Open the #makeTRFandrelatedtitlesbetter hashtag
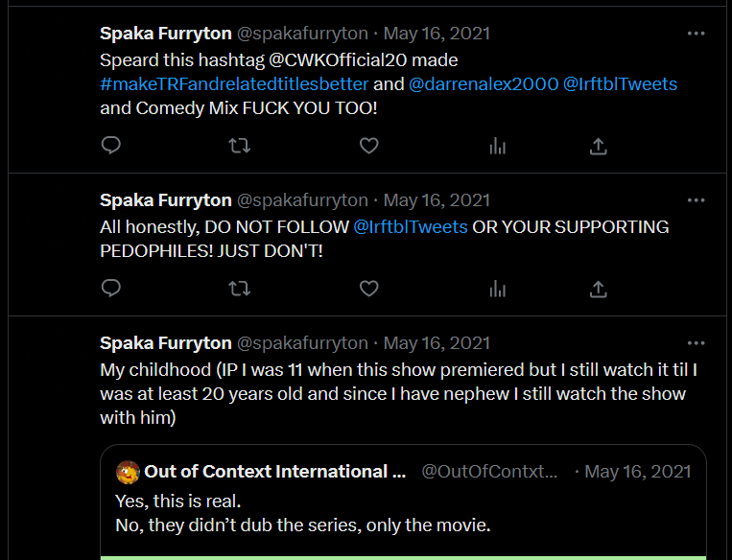The width and height of the screenshot is (732, 560). 234,84
